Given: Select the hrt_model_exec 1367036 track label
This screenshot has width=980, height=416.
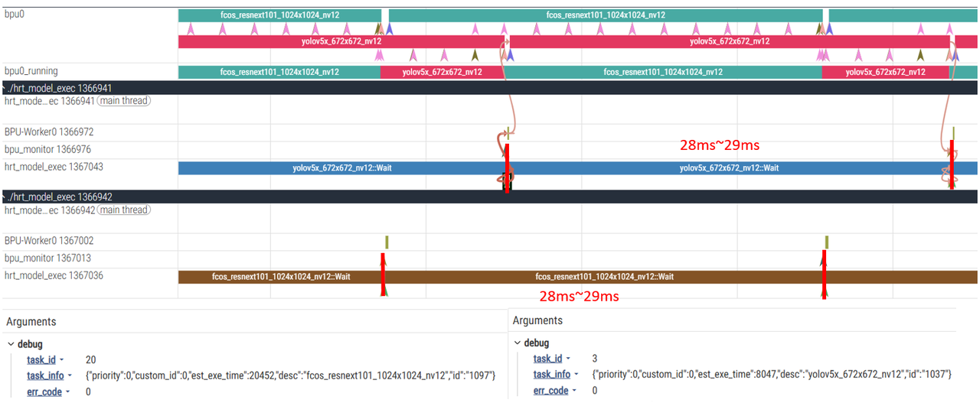Looking at the screenshot, I should click(54, 276).
